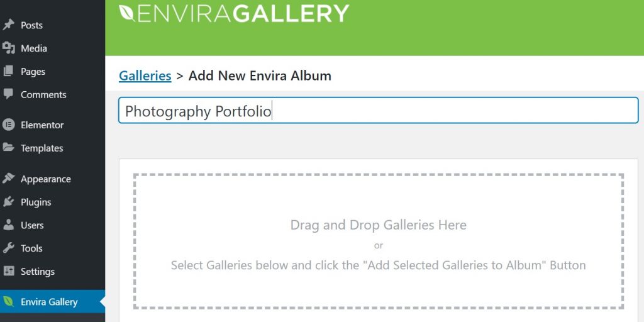Follow the Galleries breadcrumb link
Screen dimensions: 644x322
coord(145,75)
